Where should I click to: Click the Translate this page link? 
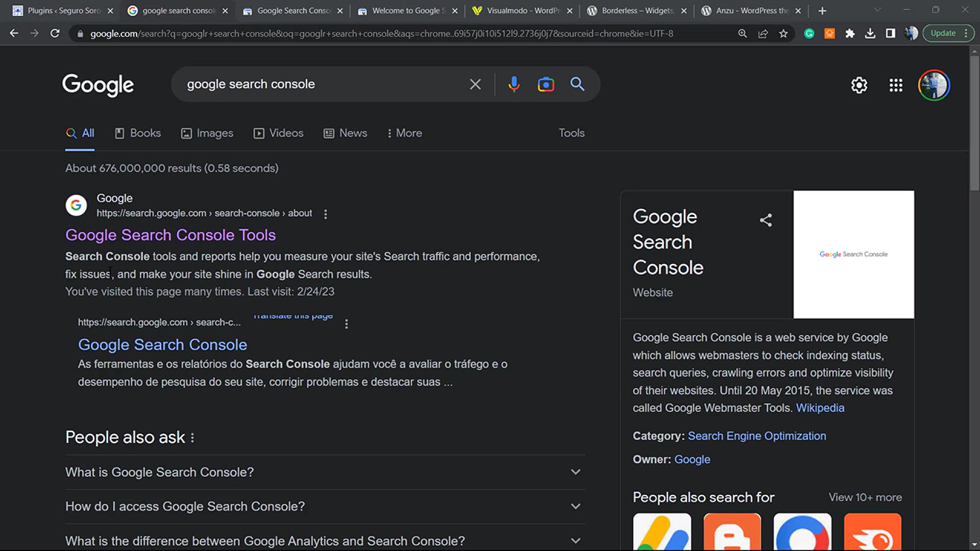click(x=293, y=316)
